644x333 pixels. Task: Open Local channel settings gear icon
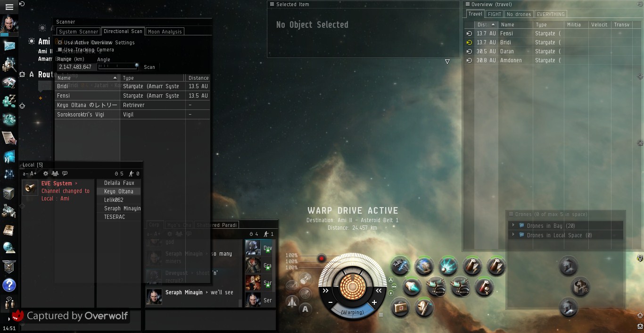coord(46,174)
